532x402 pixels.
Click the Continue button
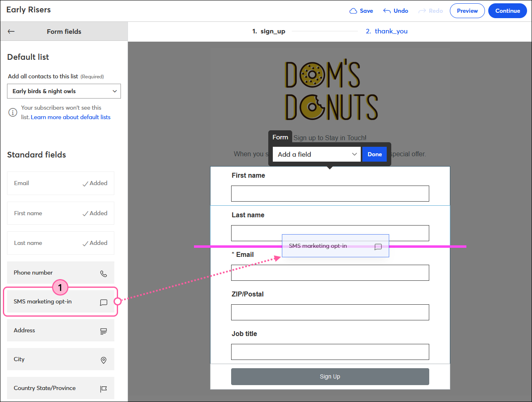click(x=507, y=11)
